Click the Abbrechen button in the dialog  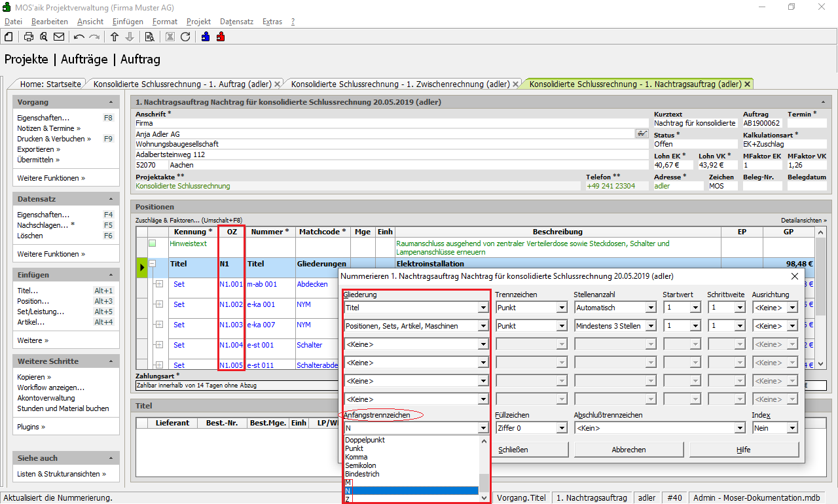[628, 450]
